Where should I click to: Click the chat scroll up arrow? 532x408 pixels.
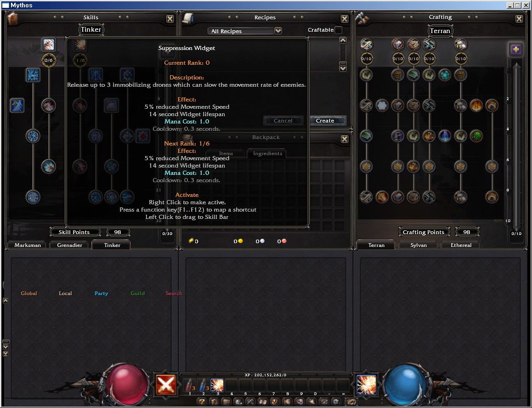[x=6, y=301]
